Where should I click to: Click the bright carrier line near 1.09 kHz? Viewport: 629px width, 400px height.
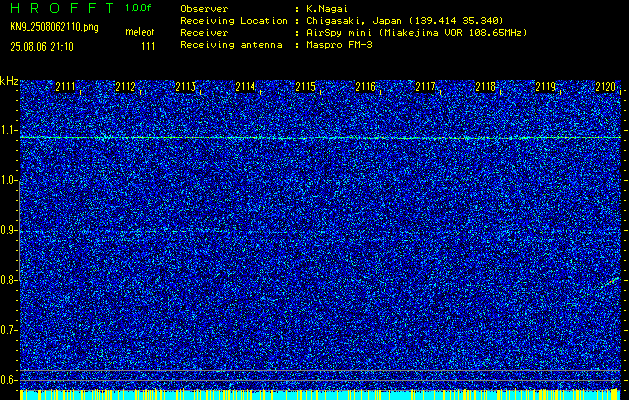[x=320, y=138]
